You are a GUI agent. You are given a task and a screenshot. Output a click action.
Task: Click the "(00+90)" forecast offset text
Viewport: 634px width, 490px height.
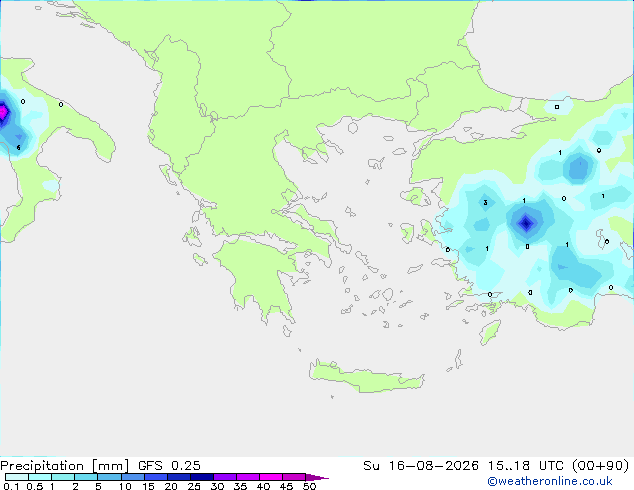[600, 466]
